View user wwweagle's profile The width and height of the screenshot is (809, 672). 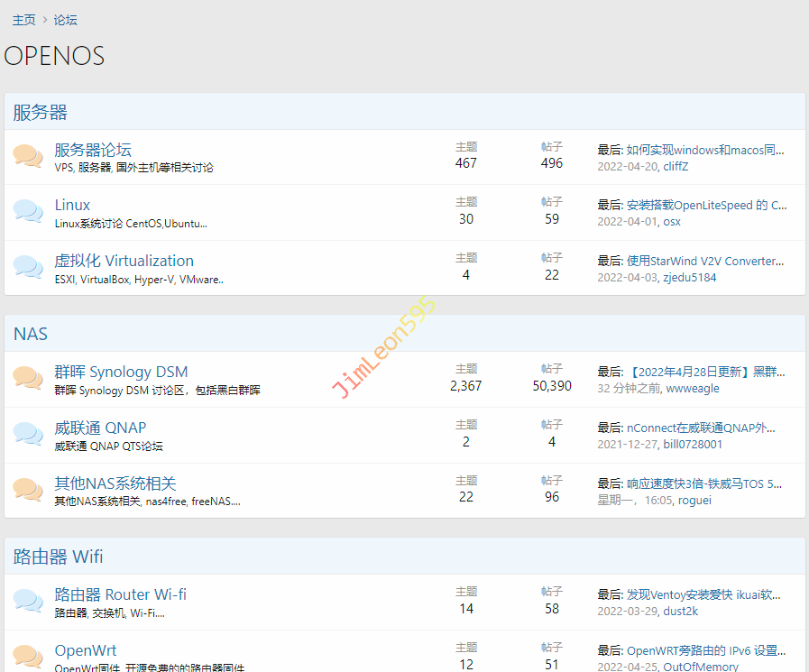693,389
